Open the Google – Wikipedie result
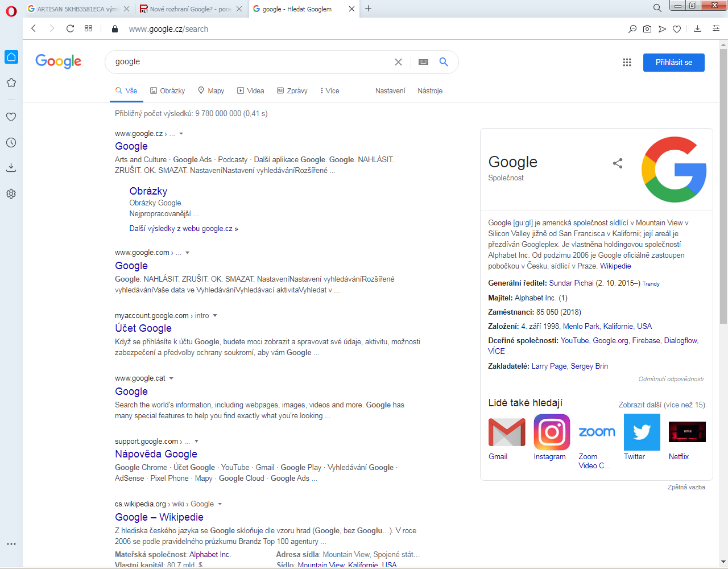Viewport: 728px width, 569px height. tap(159, 517)
